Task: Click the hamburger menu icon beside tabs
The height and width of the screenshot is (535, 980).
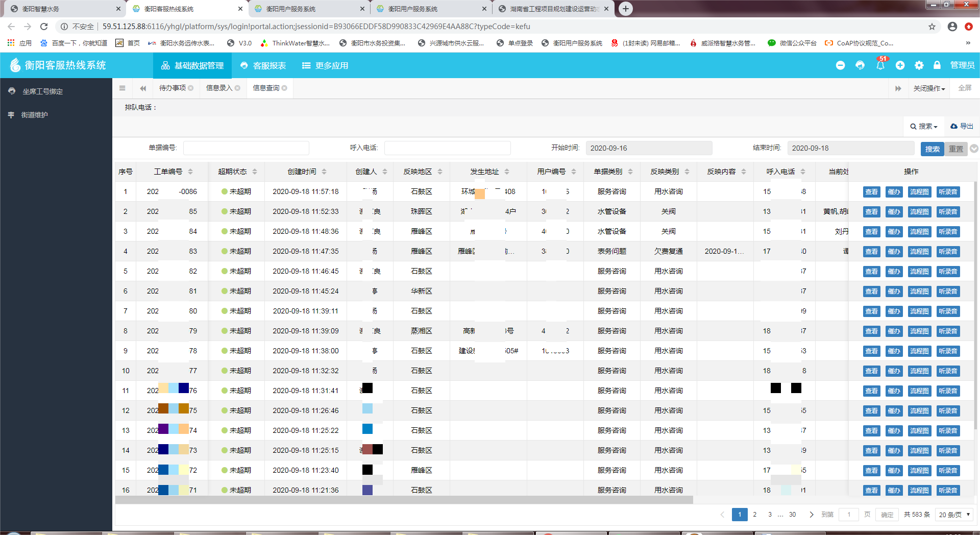Action: [122, 88]
